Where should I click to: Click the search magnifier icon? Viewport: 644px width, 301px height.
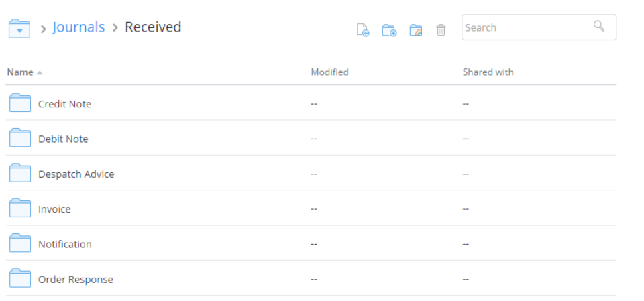click(x=599, y=27)
